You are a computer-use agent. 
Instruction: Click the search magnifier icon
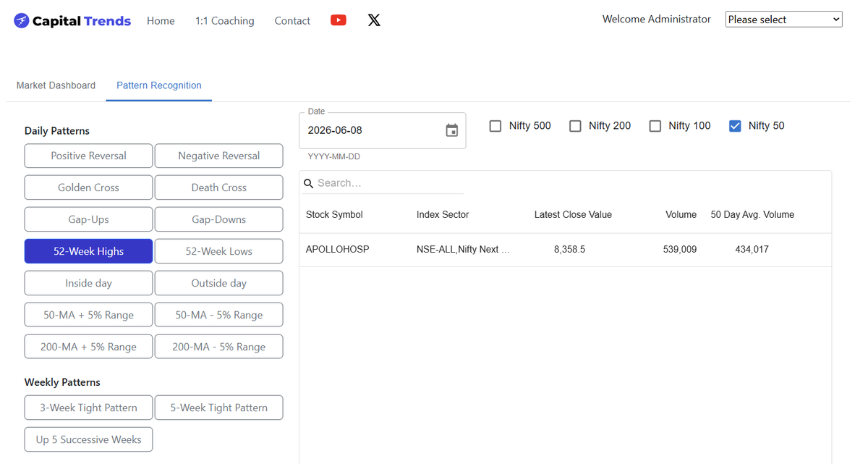309,184
